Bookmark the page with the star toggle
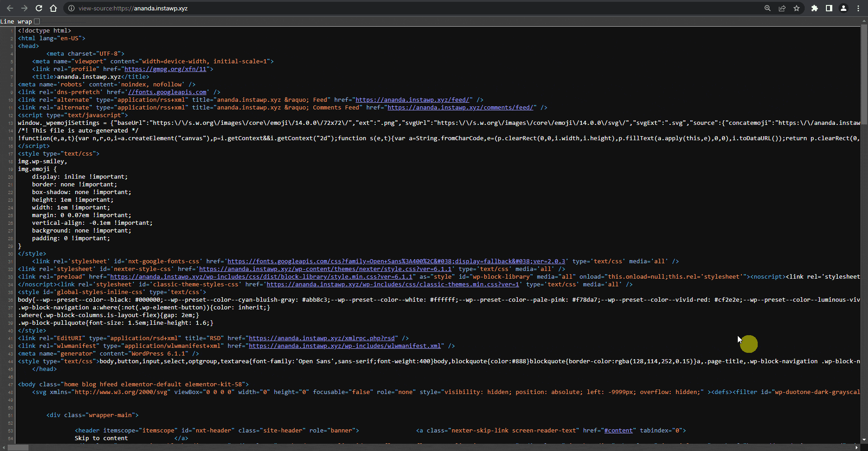Image resolution: width=868 pixels, height=451 pixels. (x=797, y=8)
